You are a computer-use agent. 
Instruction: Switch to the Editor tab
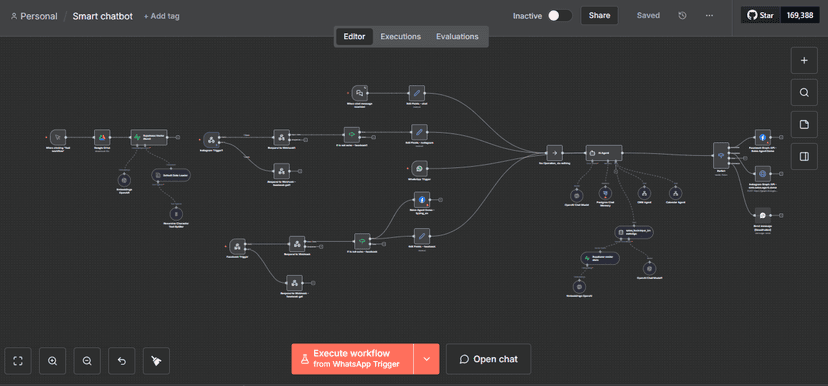pos(354,36)
